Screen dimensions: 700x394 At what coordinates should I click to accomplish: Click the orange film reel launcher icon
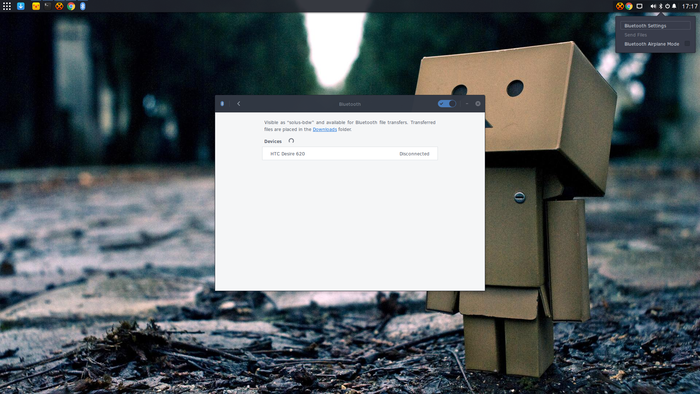[x=59, y=6]
